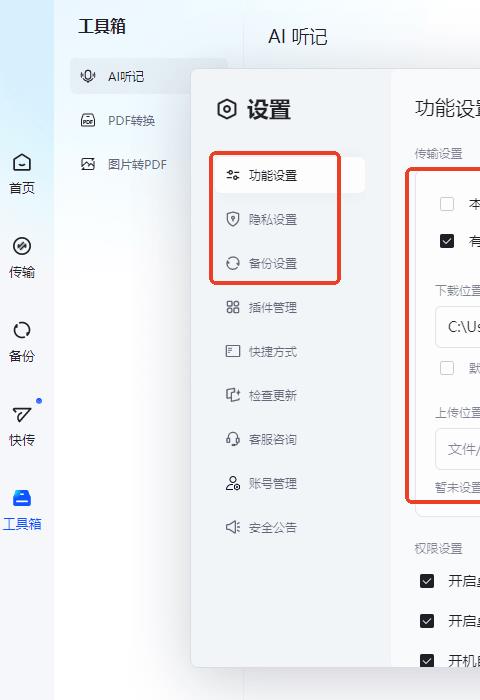Check the box below the download path field

click(447, 368)
